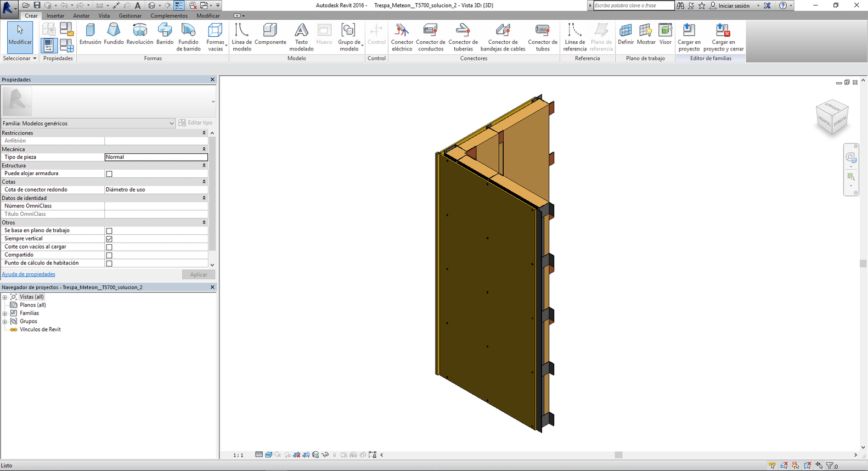Select the Extrusión tool
868x471 pixels.
click(x=90, y=34)
